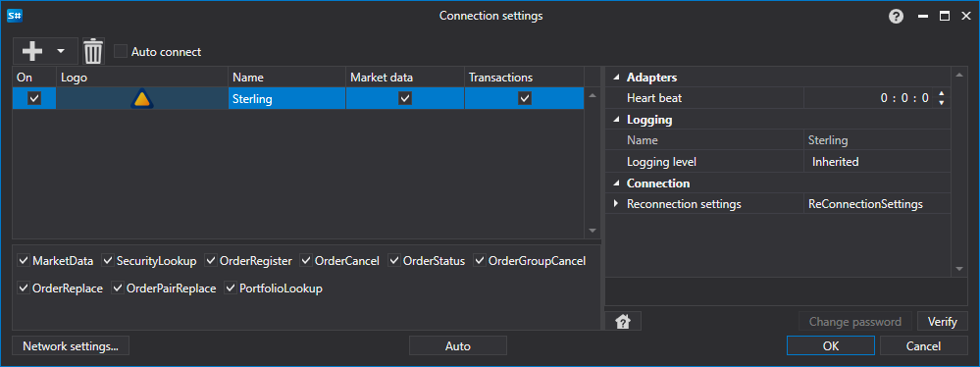Click the Cancel button
The height and width of the screenshot is (367, 980).
tap(923, 345)
